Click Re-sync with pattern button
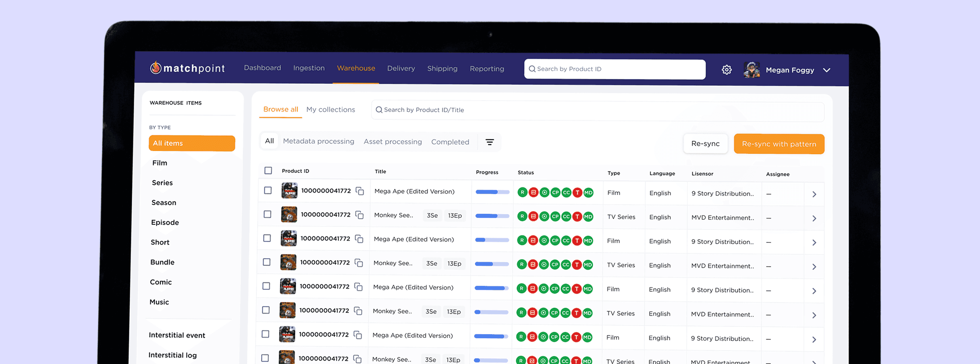This screenshot has width=980, height=364. coord(779,144)
